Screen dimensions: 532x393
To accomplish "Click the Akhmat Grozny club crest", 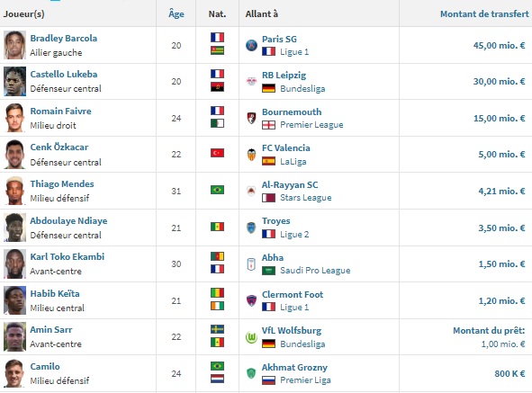I will 251,373.
